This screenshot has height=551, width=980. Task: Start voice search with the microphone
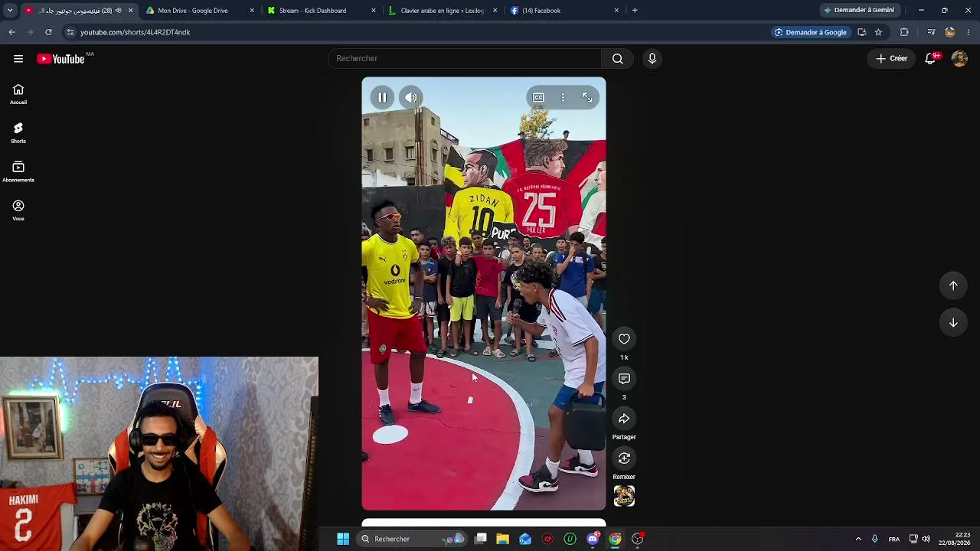652,58
